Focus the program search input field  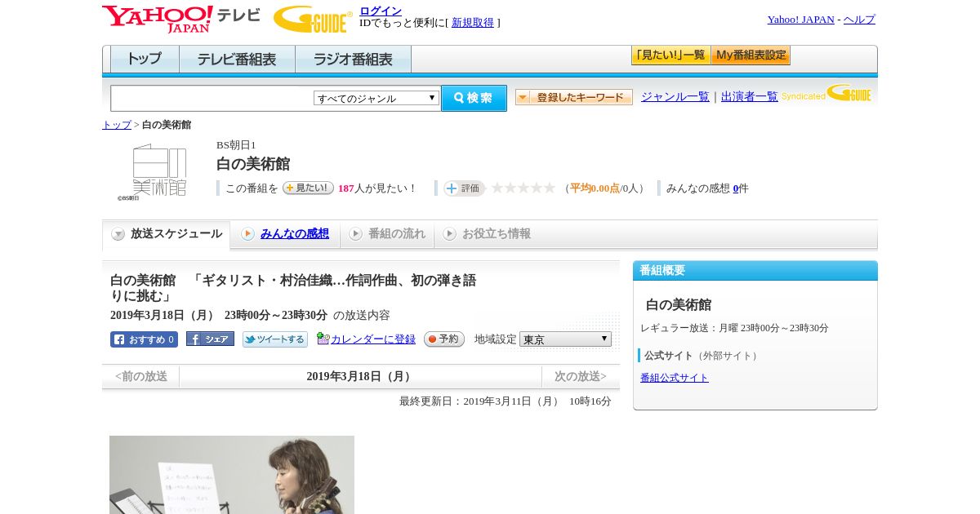click(212, 98)
